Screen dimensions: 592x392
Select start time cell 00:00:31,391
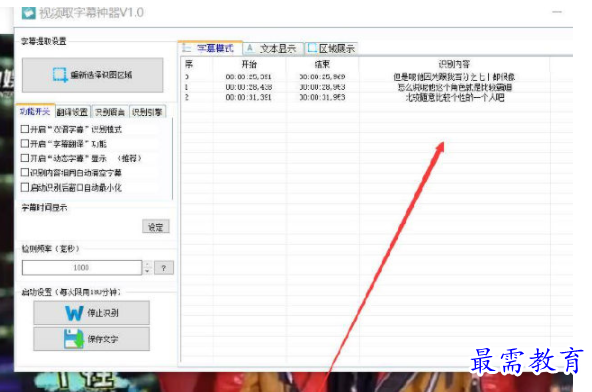tap(248, 97)
